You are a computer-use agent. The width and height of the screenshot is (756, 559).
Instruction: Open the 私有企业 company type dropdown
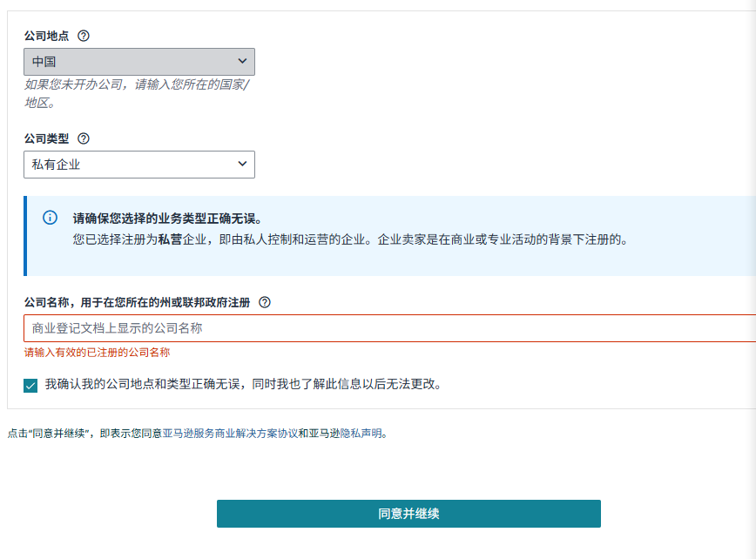139,165
